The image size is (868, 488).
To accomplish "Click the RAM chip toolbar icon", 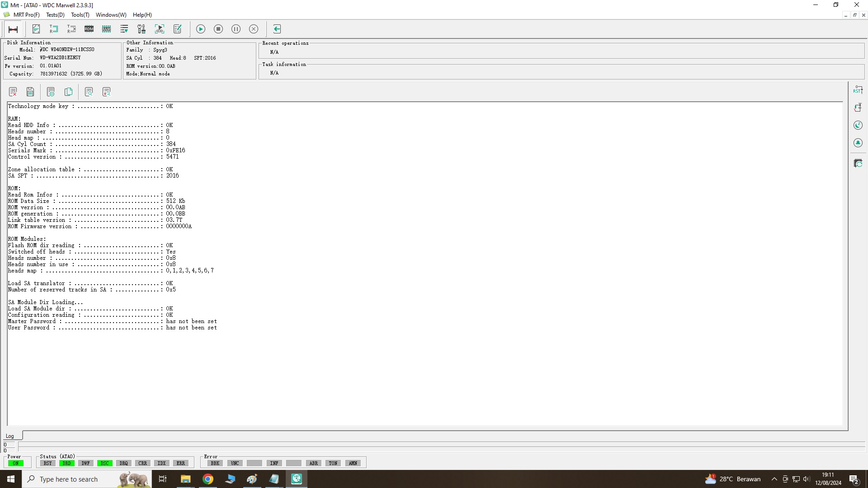I will pyautogui.click(x=106, y=29).
